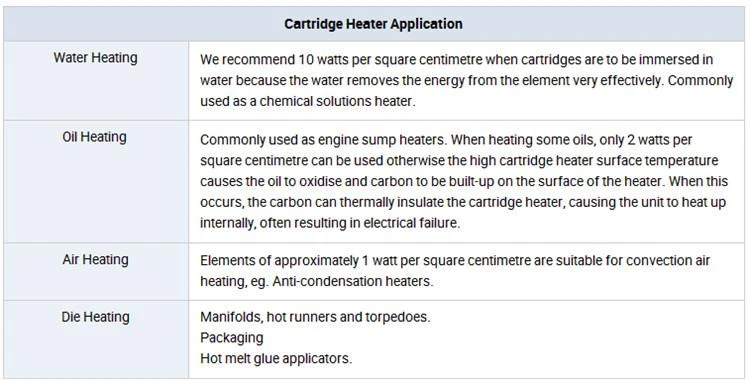
Task: Select the Die Heating row label
Action: point(95,317)
